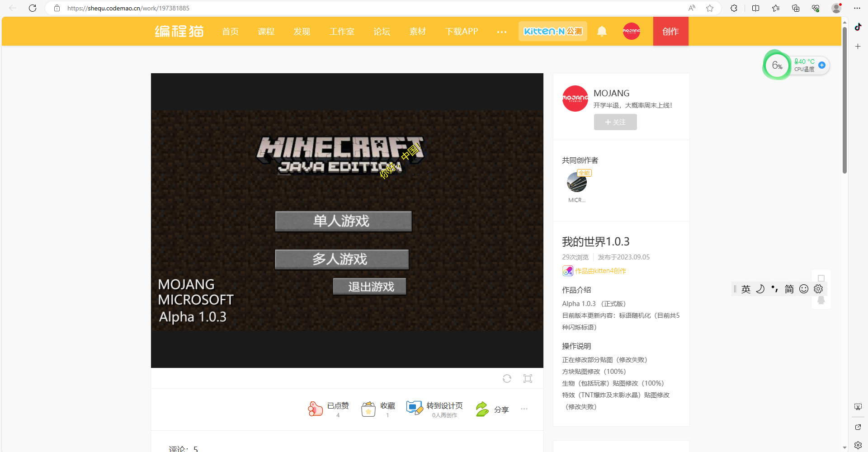868x452 pixels.
Task: Click the read aloud icon in the address bar
Action: pos(692,8)
